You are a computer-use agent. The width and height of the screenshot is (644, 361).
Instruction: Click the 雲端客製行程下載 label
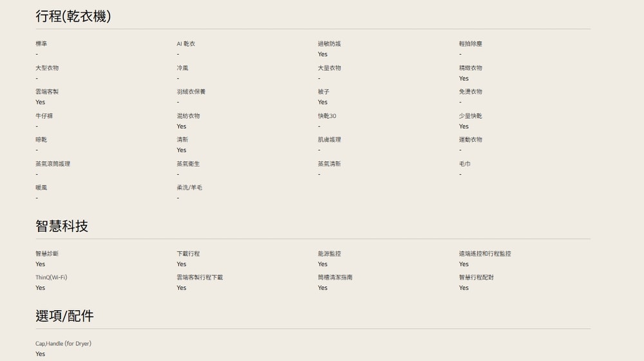tap(200, 277)
